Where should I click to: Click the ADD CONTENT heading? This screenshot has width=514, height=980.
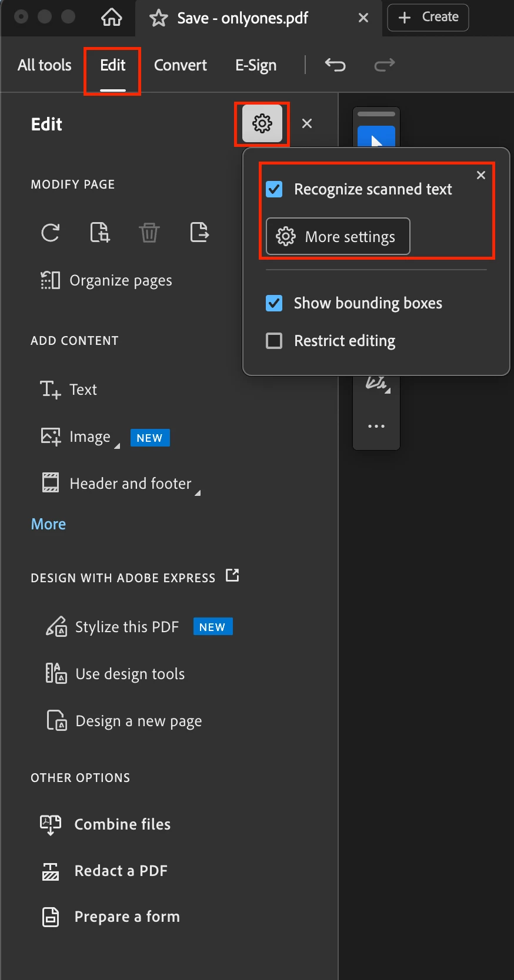tap(75, 341)
